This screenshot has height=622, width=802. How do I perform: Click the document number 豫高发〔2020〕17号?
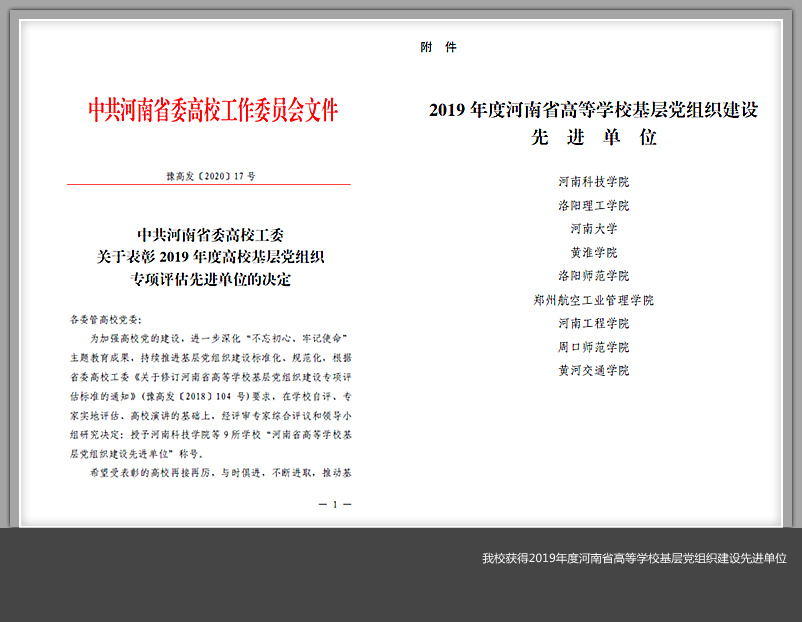tap(210, 175)
